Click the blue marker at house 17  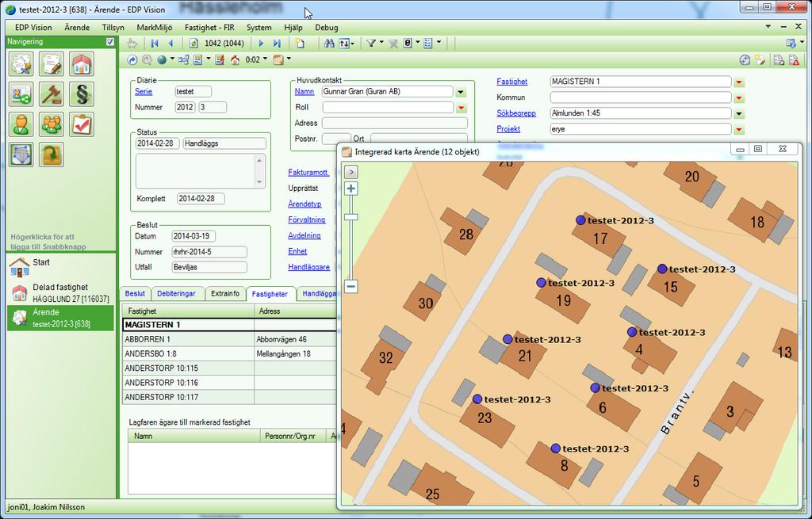(580, 220)
